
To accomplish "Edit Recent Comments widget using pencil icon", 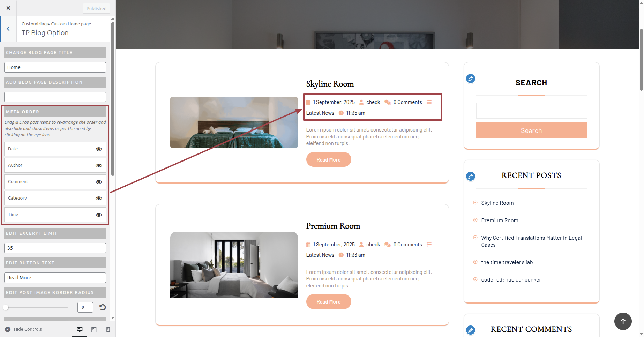I will click(471, 330).
